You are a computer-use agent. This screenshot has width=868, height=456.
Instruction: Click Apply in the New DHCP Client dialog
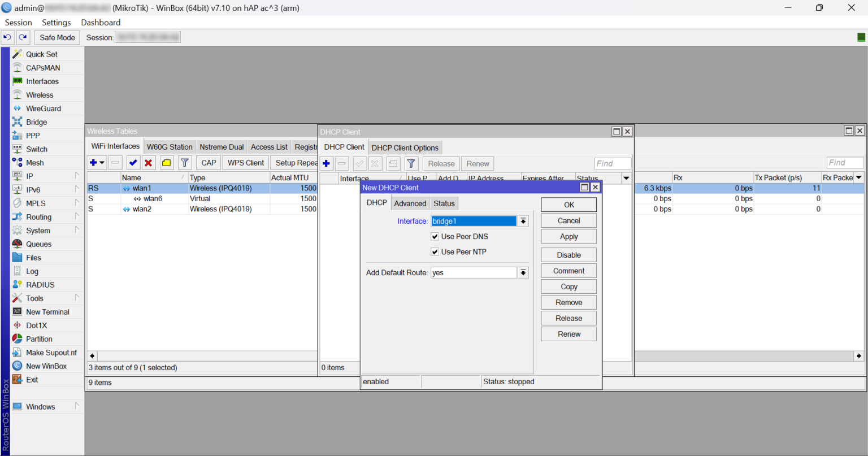point(568,236)
